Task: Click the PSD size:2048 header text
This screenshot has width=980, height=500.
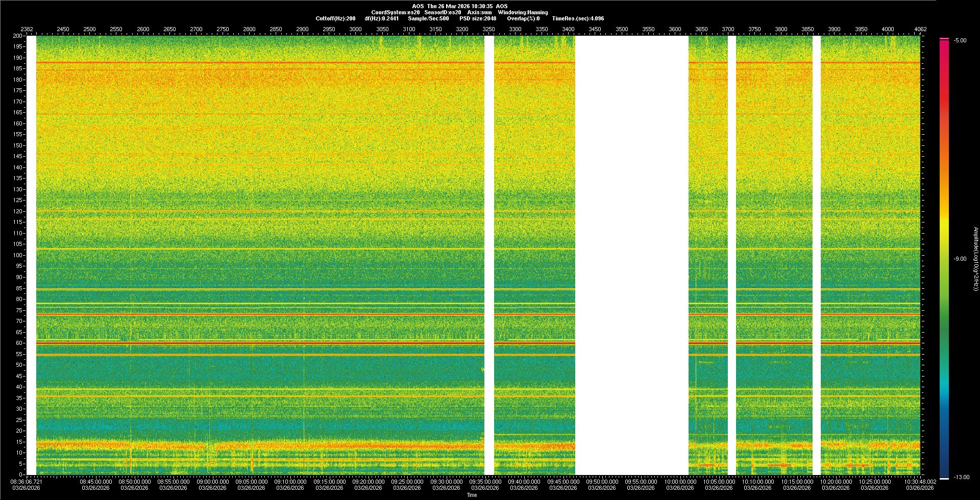Action: click(x=477, y=18)
